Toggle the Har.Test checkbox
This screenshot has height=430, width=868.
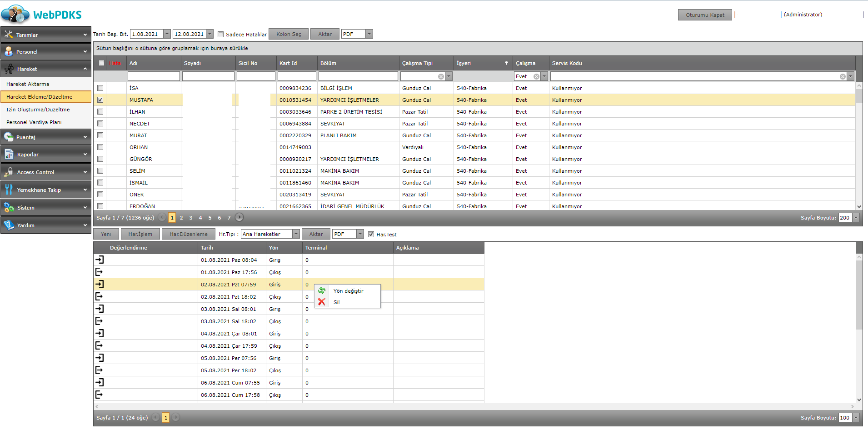click(371, 235)
